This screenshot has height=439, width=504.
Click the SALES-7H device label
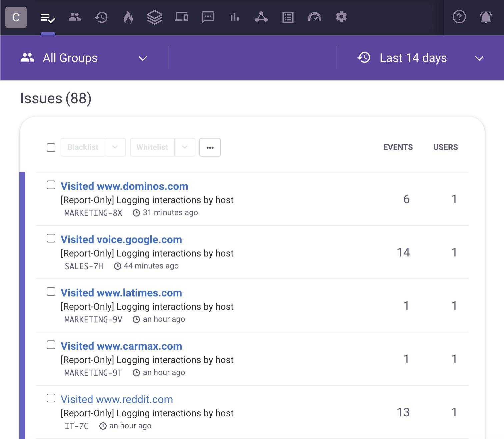point(84,266)
